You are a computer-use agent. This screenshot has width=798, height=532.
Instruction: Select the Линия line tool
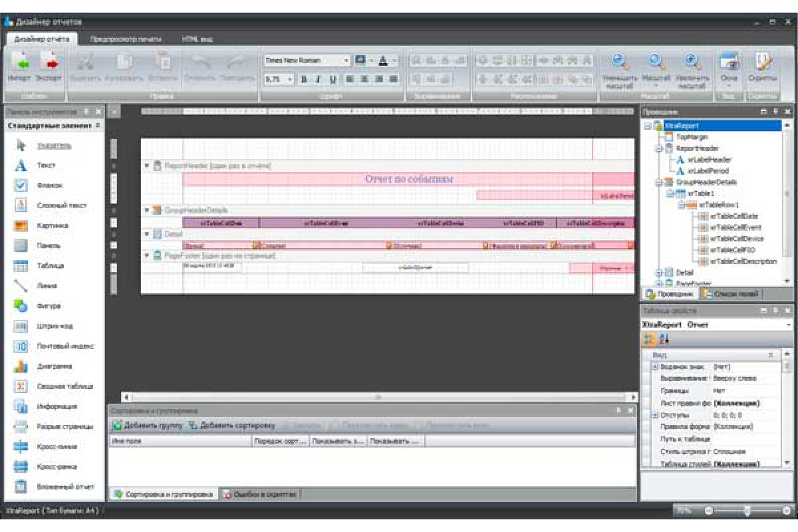pos(47,286)
